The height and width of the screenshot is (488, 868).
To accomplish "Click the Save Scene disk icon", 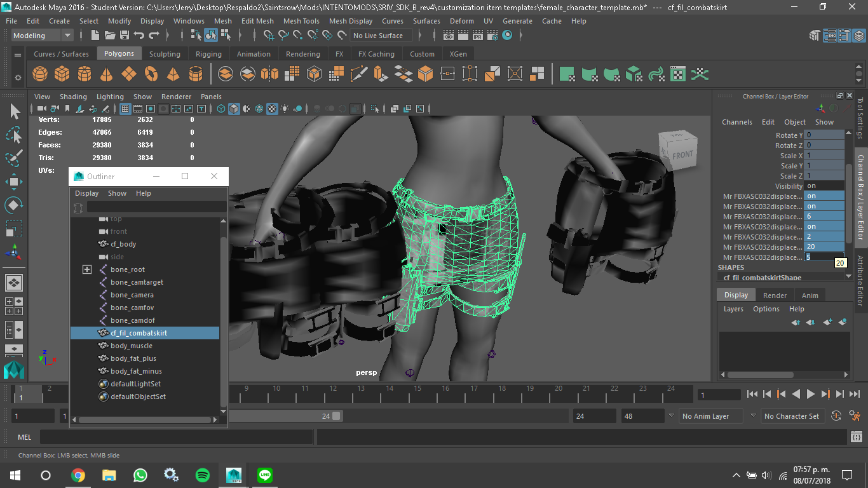I will [x=125, y=36].
